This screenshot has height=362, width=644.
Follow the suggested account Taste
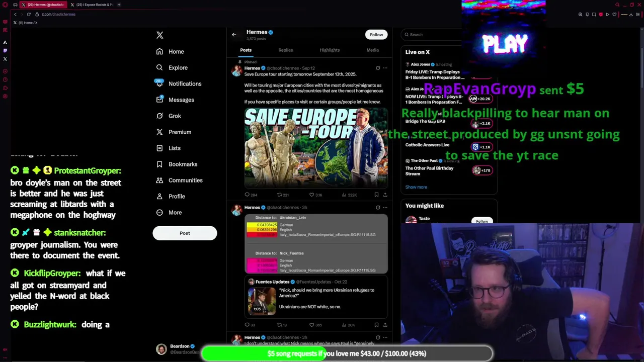482,221
